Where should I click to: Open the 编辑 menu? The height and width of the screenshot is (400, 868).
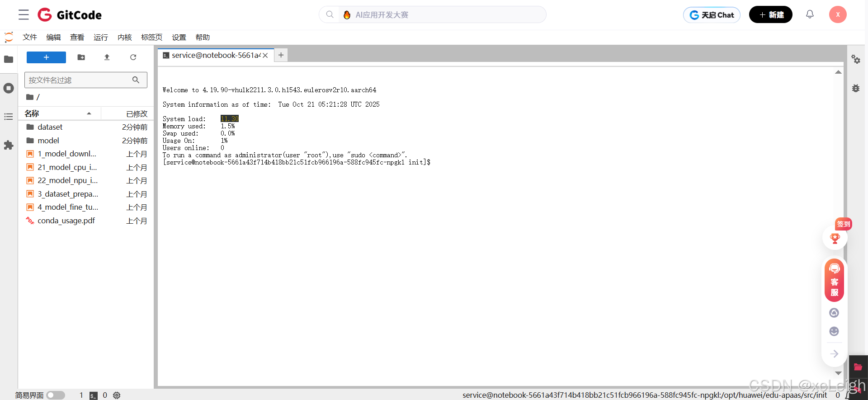click(x=53, y=37)
